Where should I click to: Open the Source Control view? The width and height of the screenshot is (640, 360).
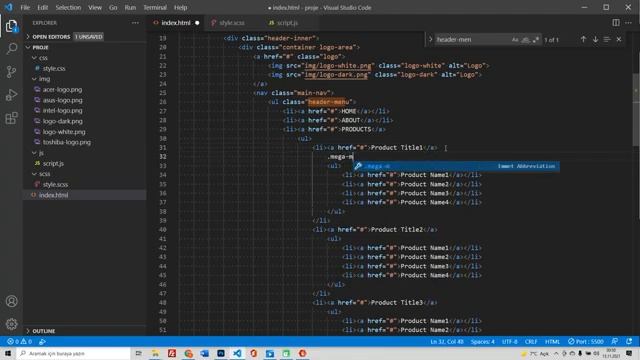[11, 72]
